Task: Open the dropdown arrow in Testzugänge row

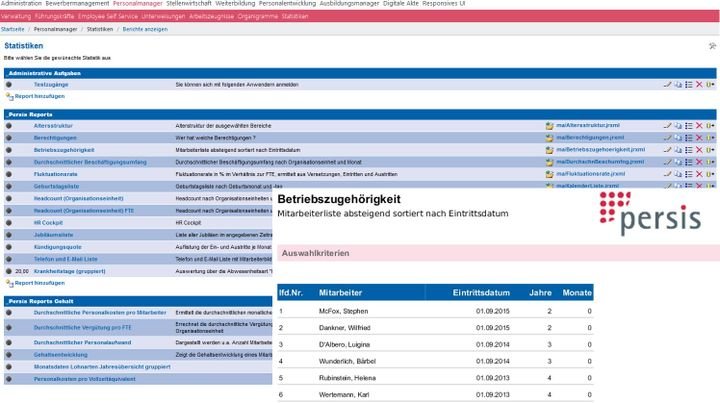Action: [710, 84]
